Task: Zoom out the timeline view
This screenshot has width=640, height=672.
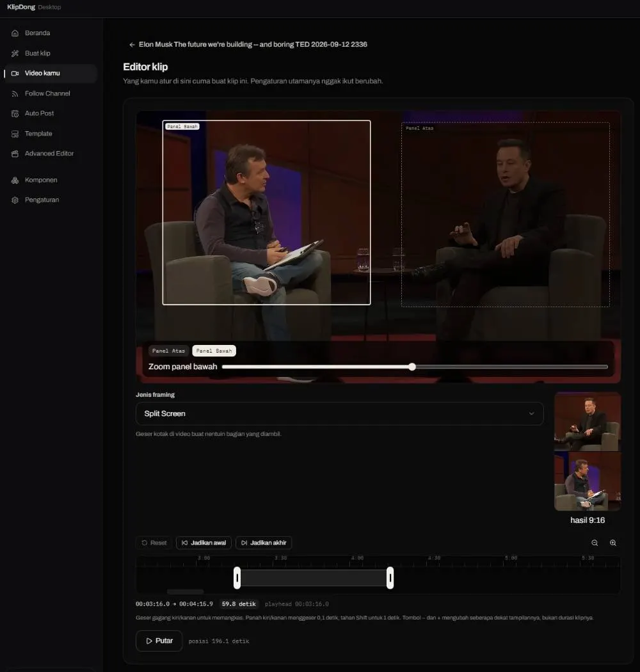Action: (x=595, y=543)
